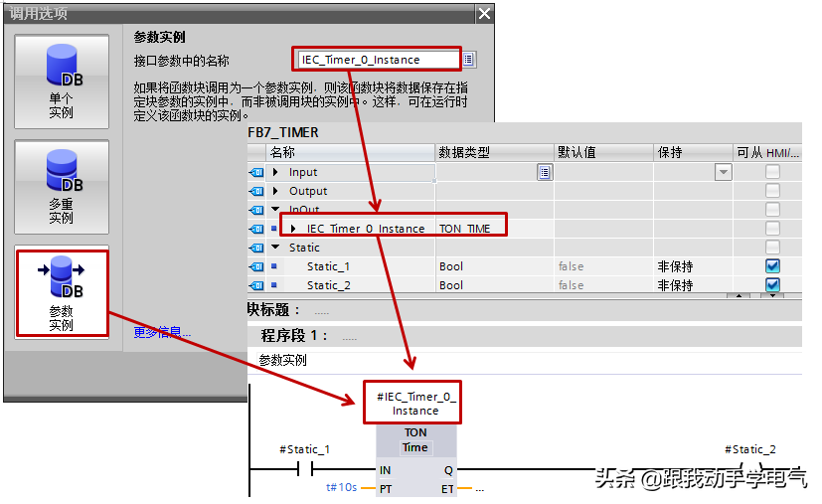This screenshot has width=822, height=504.
Task: Open the picker icon beside IEC_Timer_0_Instance name field
Action: [x=468, y=60]
